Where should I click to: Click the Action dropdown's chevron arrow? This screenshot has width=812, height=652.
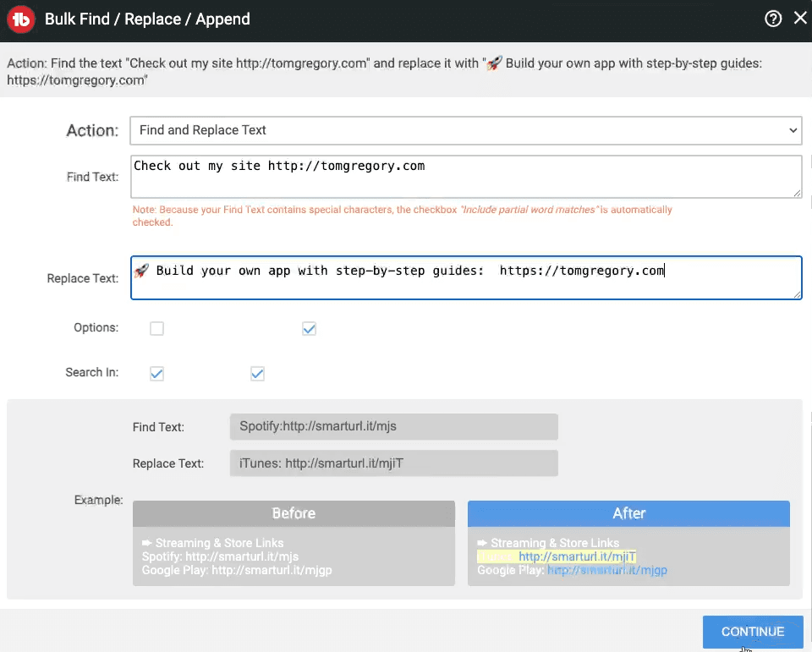coord(792,130)
